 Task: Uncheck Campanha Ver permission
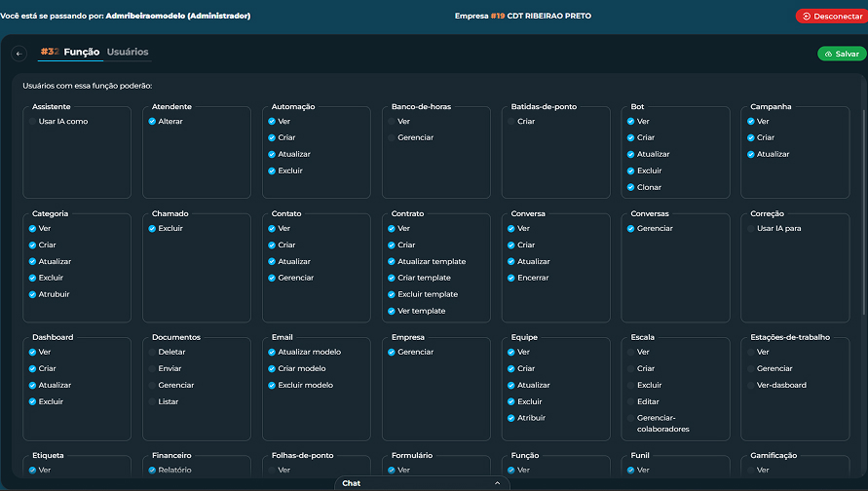[x=751, y=121]
